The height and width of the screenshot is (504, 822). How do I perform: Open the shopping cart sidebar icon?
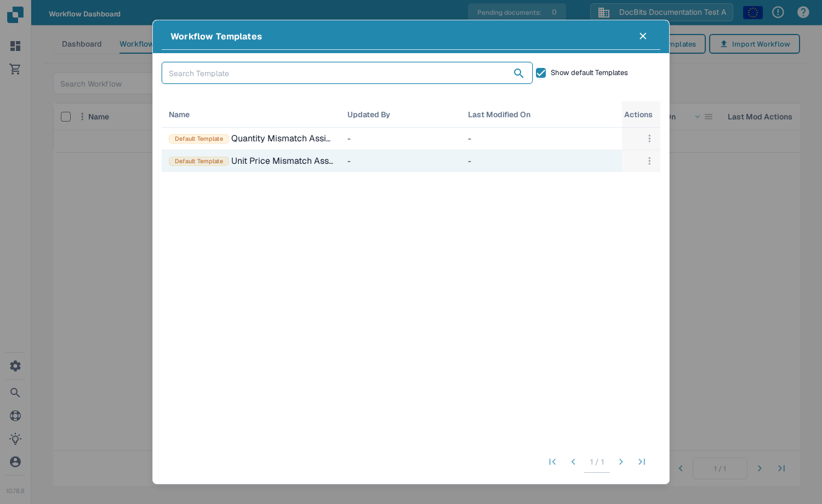(15, 69)
